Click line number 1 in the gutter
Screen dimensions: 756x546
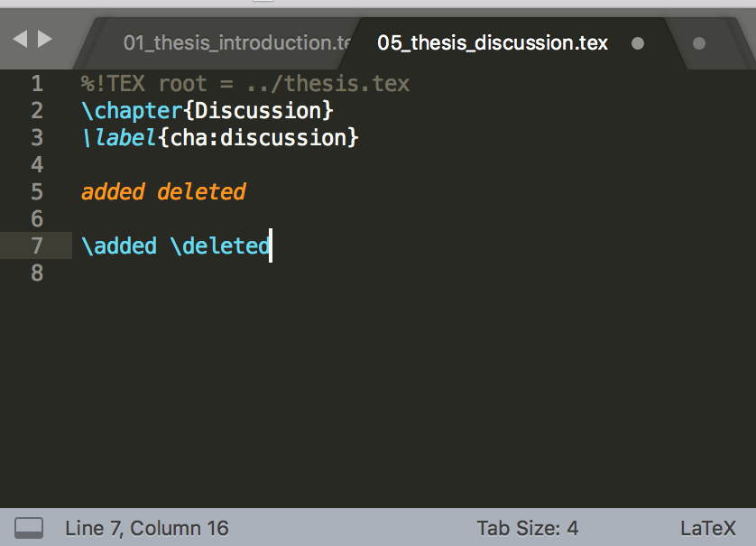coord(37,84)
